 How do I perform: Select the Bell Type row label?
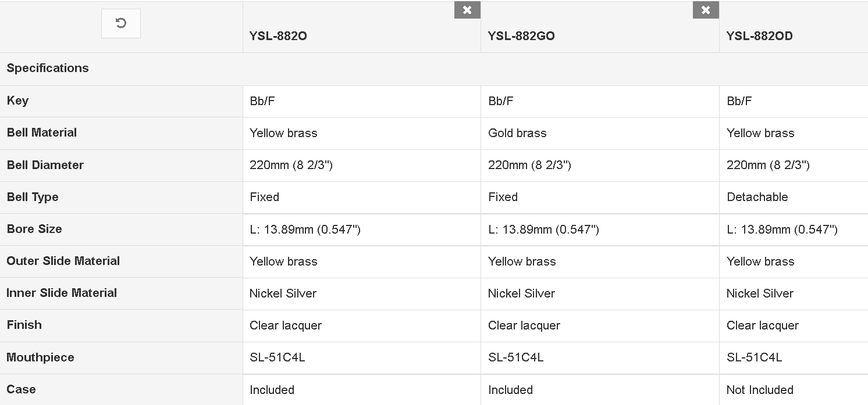click(x=33, y=197)
